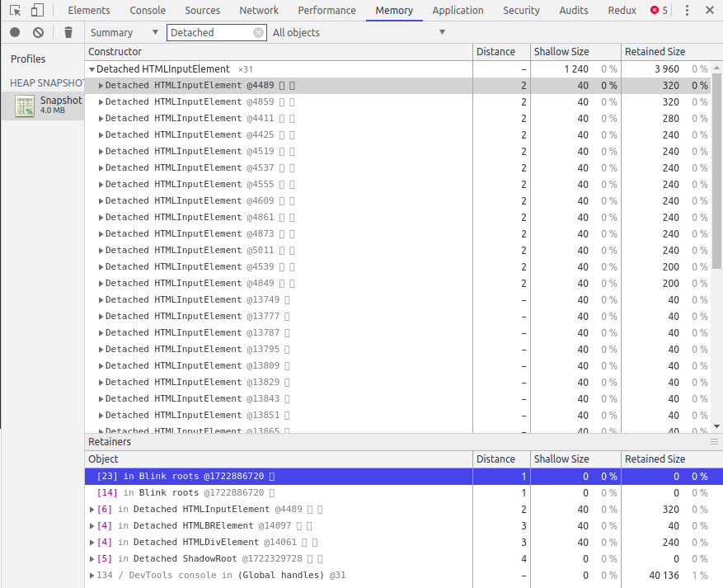Select row Detached HTMLInputElement @4873

(x=399, y=234)
